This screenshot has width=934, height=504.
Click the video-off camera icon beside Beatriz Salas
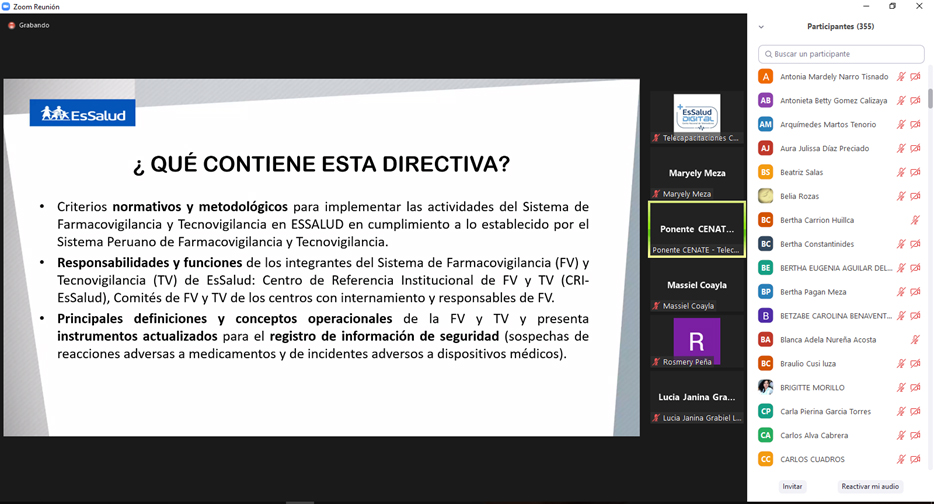click(916, 172)
